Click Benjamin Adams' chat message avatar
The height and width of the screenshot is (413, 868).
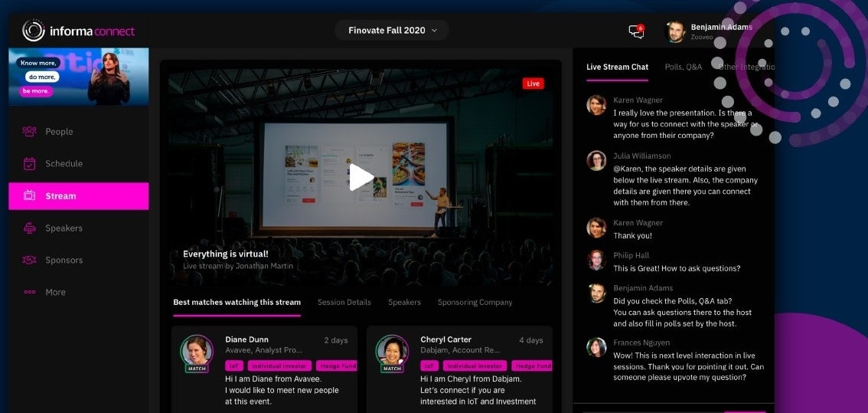[x=596, y=293]
